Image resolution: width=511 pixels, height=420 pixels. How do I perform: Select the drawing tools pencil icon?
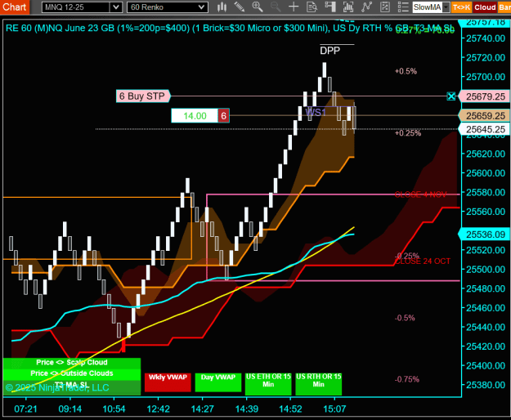pos(240,7)
